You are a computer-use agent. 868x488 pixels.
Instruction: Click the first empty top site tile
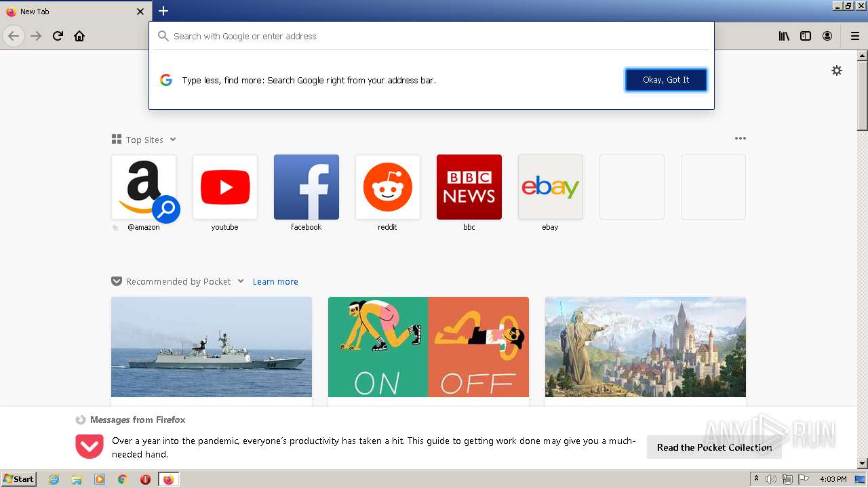pyautogui.click(x=632, y=187)
